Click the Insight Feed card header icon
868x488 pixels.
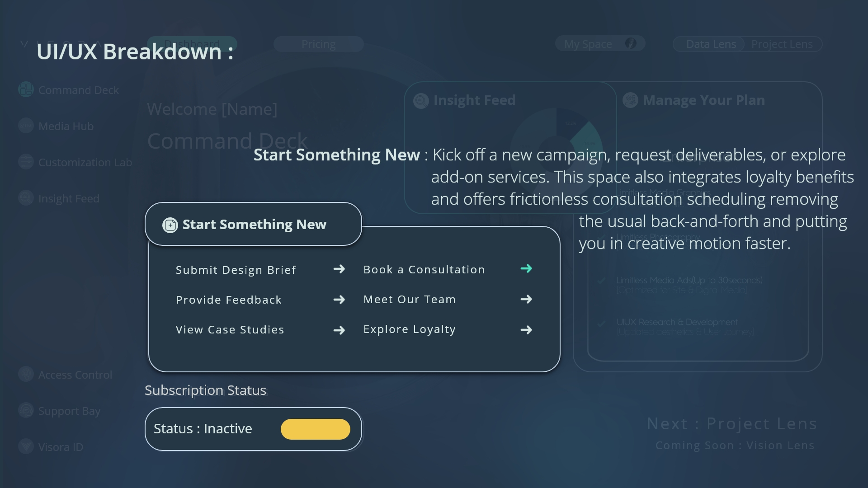(x=421, y=100)
